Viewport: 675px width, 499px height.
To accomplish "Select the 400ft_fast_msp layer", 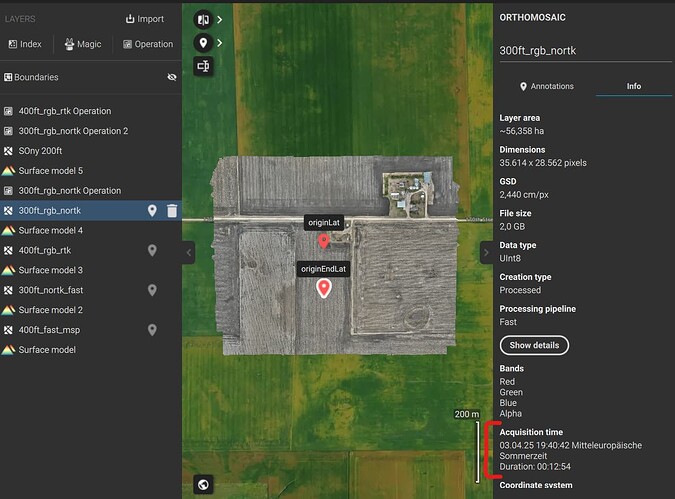I will tap(90, 330).
